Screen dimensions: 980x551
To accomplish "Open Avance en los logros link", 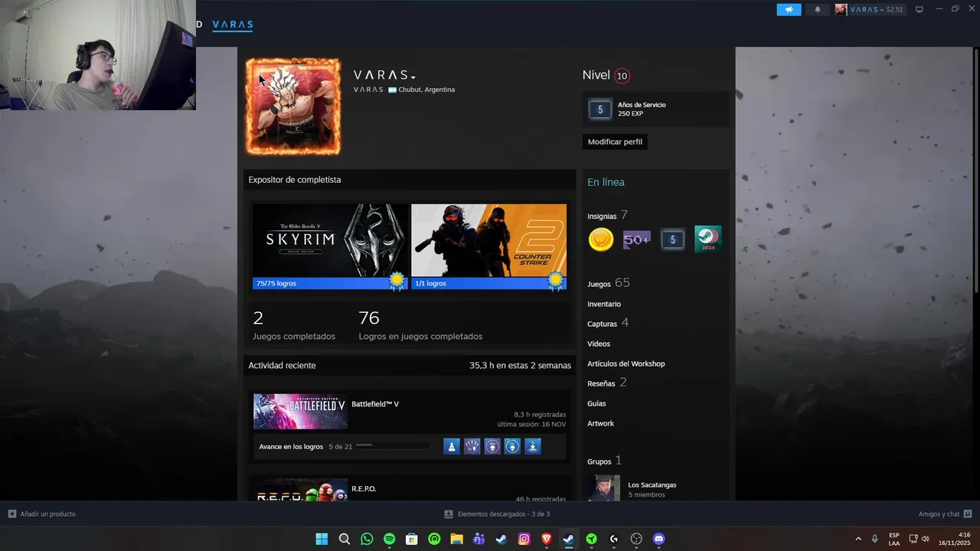I will tap(291, 446).
